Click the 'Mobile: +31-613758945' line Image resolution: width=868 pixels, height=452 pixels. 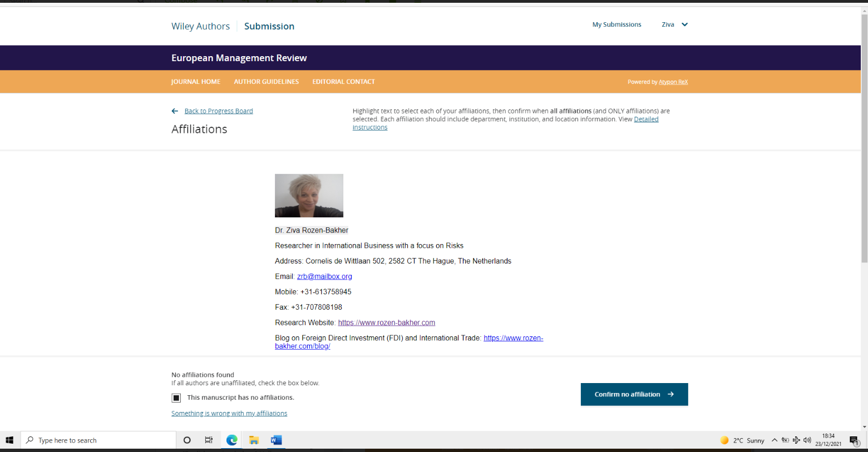(313, 292)
